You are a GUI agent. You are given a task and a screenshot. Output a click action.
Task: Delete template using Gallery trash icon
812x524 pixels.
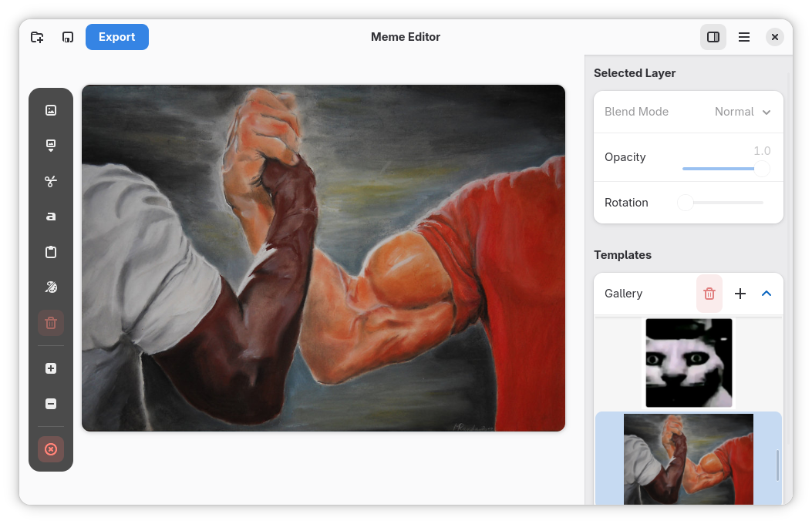[x=709, y=294]
